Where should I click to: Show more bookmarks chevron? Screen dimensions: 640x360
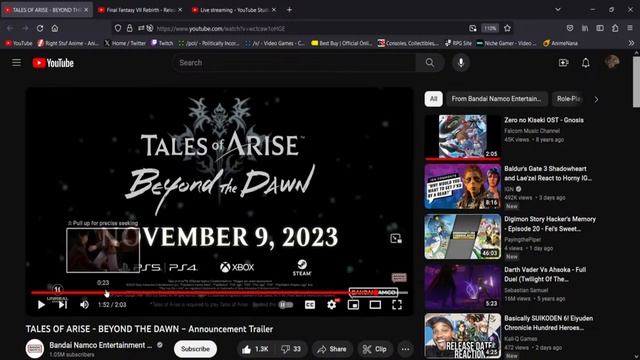(x=631, y=43)
